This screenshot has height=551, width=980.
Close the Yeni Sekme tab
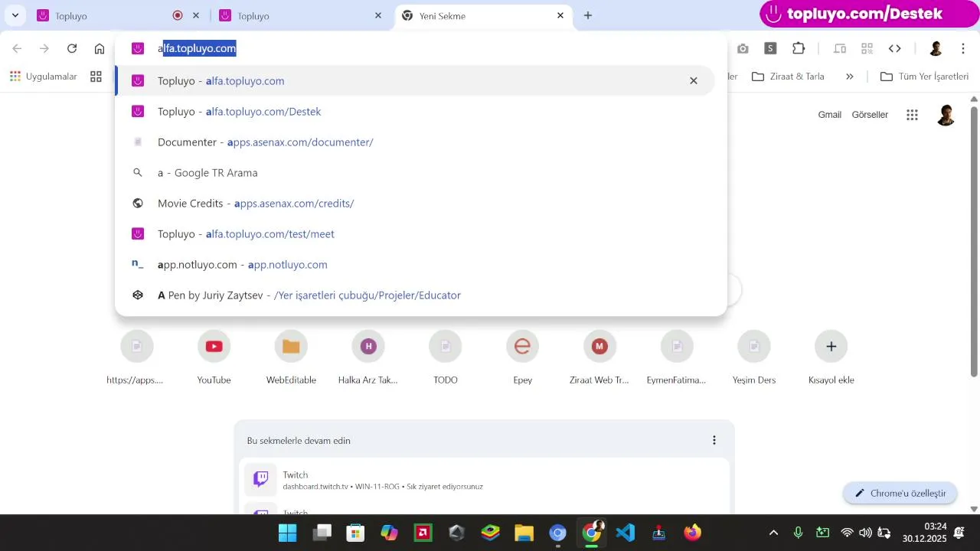point(560,15)
